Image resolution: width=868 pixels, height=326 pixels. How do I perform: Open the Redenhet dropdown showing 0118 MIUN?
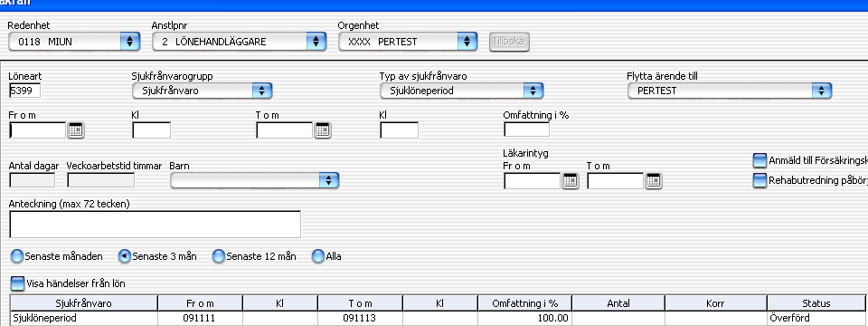74,42
